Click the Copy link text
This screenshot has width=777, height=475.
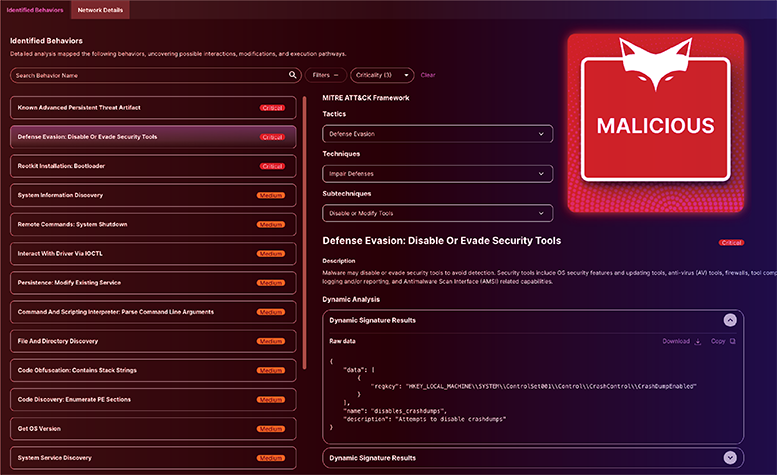point(718,341)
